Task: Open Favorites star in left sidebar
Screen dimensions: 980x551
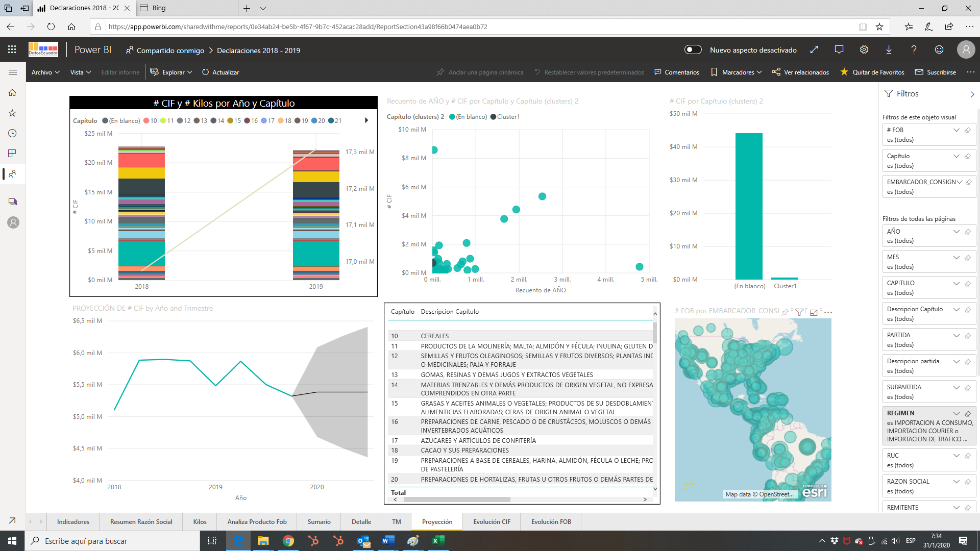Action: click(13, 113)
